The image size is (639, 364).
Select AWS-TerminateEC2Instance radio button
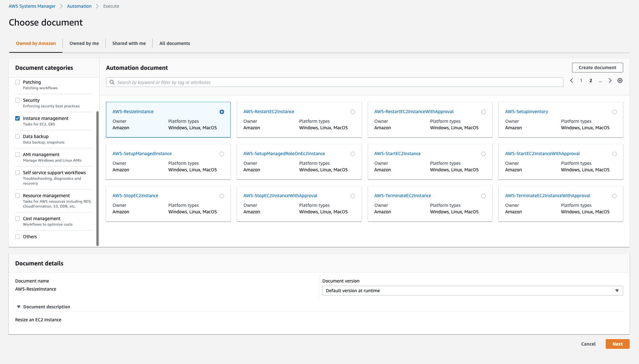coord(483,196)
